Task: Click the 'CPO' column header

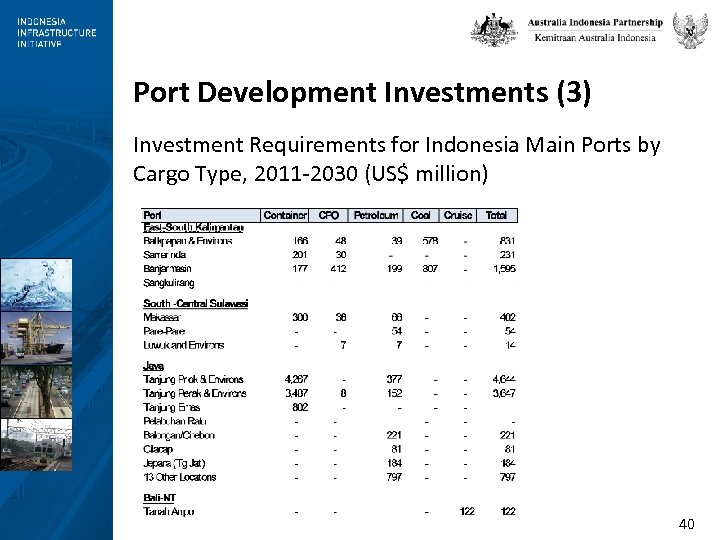Action: [328, 215]
